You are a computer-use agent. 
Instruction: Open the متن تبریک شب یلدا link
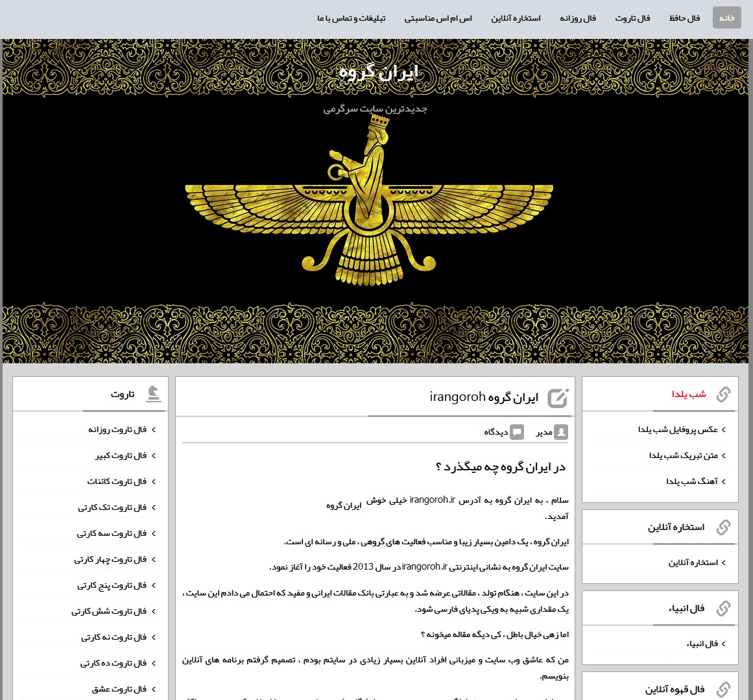coord(684,455)
